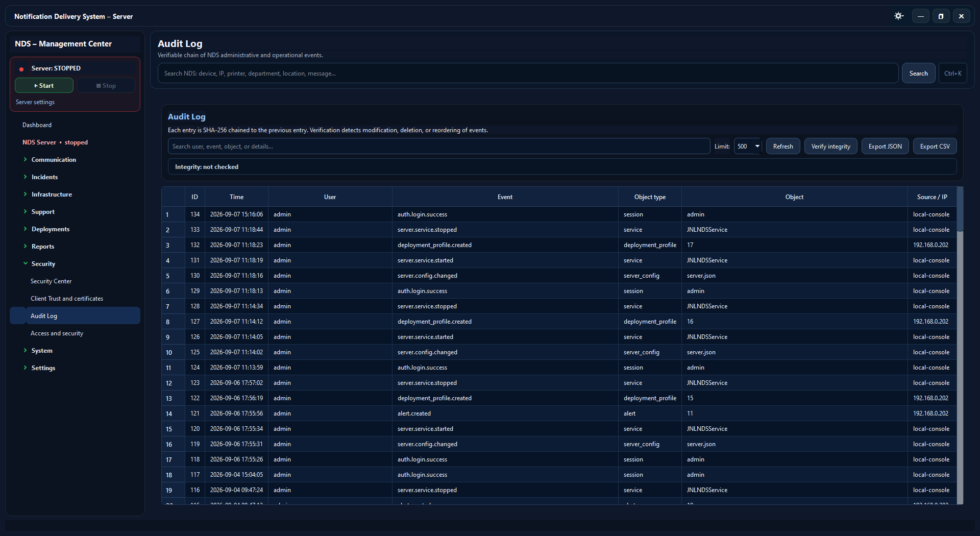Open Server settings link

point(35,102)
